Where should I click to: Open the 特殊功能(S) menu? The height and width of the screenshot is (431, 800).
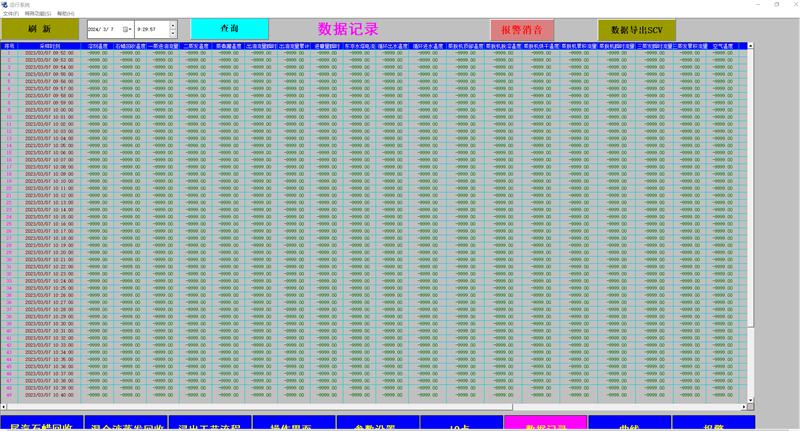tap(38, 13)
